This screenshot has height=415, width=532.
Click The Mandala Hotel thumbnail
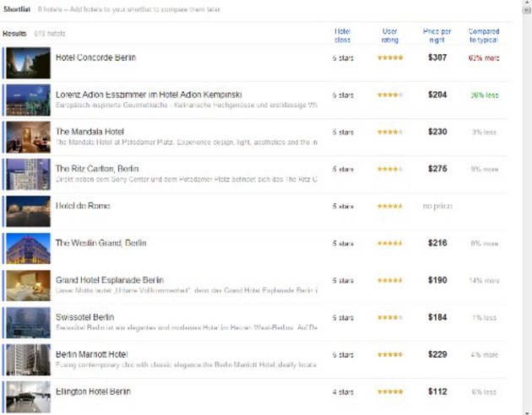(x=28, y=137)
